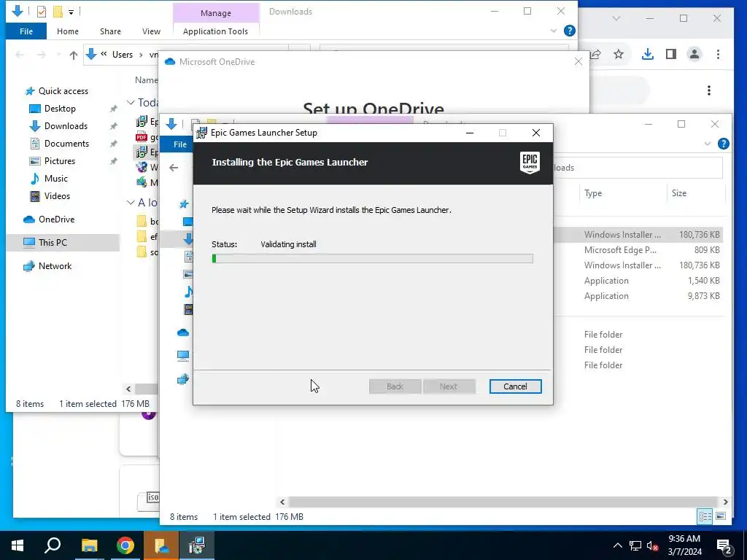Go back in second Explorer window
The height and width of the screenshot is (560, 747).
click(174, 168)
